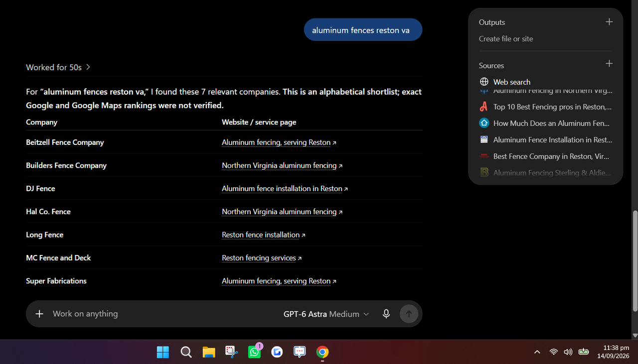Show hidden tray icons chevron
Image resolution: width=638 pixels, height=364 pixels.
pos(537,352)
